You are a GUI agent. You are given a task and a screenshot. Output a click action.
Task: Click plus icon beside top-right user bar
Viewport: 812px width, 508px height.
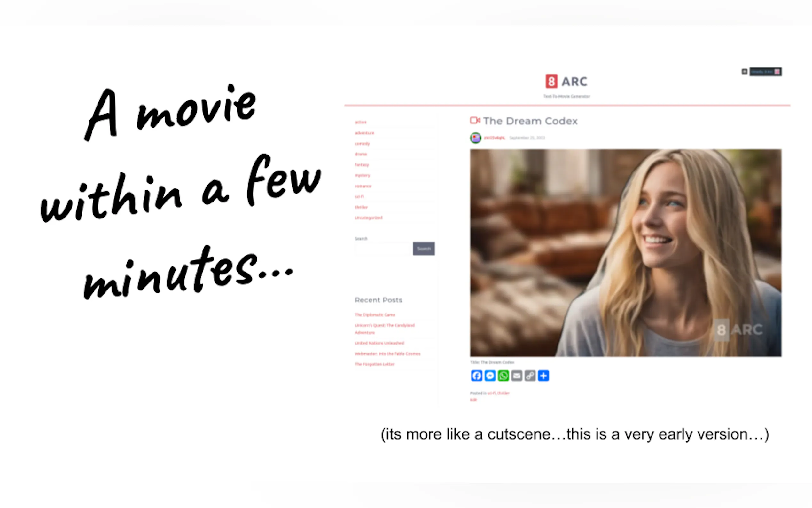point(744,72)
